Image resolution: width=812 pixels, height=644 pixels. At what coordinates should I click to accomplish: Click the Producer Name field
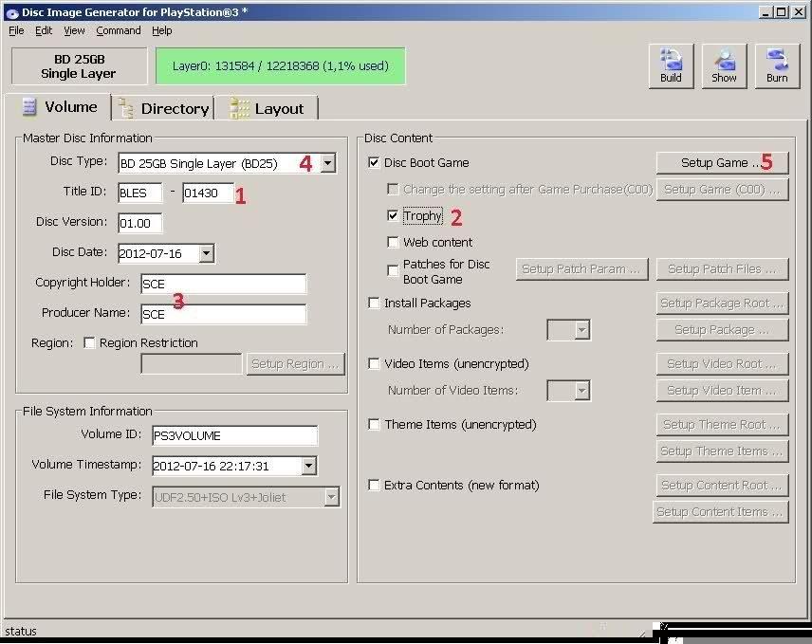tap(223, 314)
